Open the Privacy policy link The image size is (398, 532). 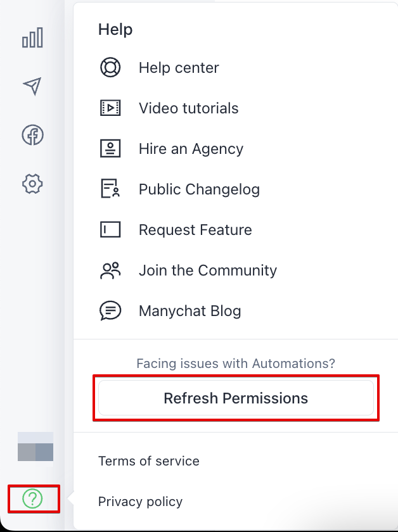coord(140,502)
